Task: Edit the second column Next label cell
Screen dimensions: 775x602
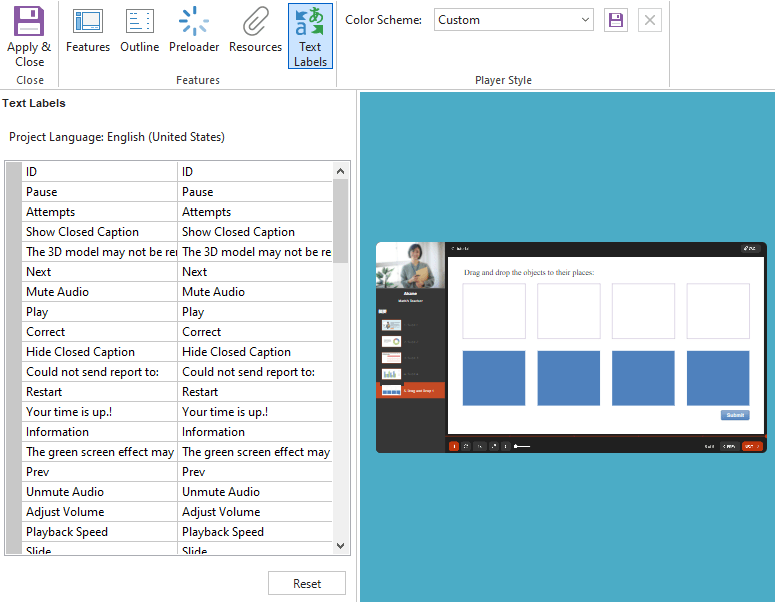Action: tap(255, 272)
